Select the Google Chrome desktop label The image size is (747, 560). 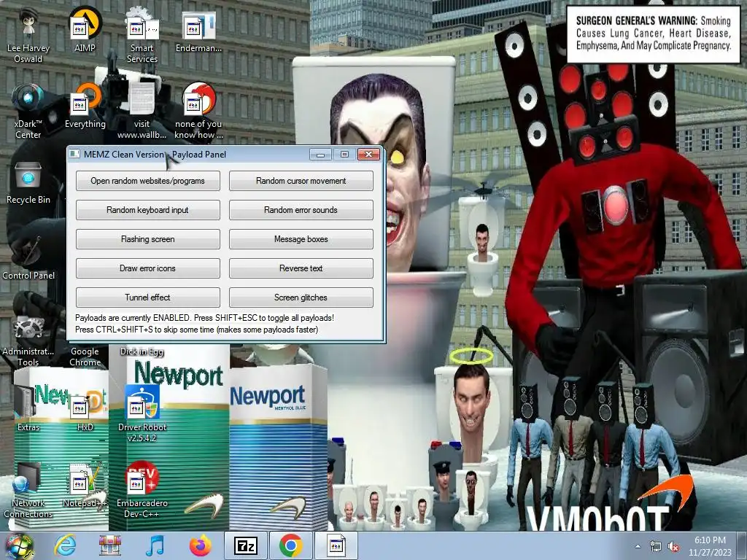coord(85,357)
